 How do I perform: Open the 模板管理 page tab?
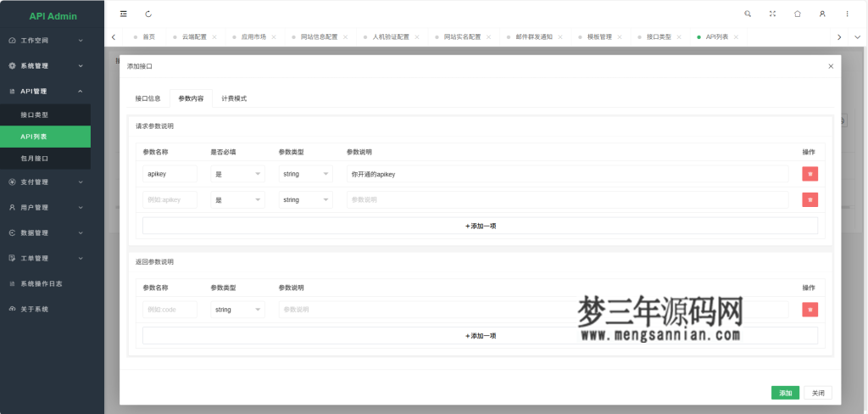[599, 37]
